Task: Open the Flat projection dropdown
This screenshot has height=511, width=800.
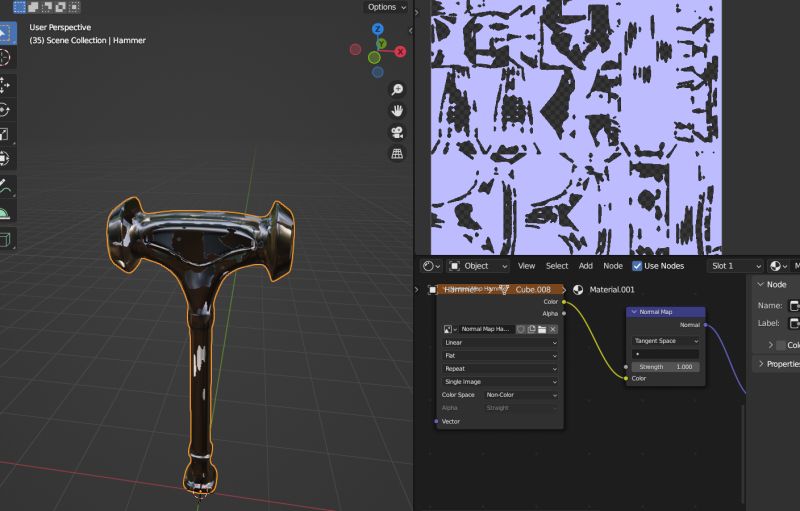Action: point(500,355)
